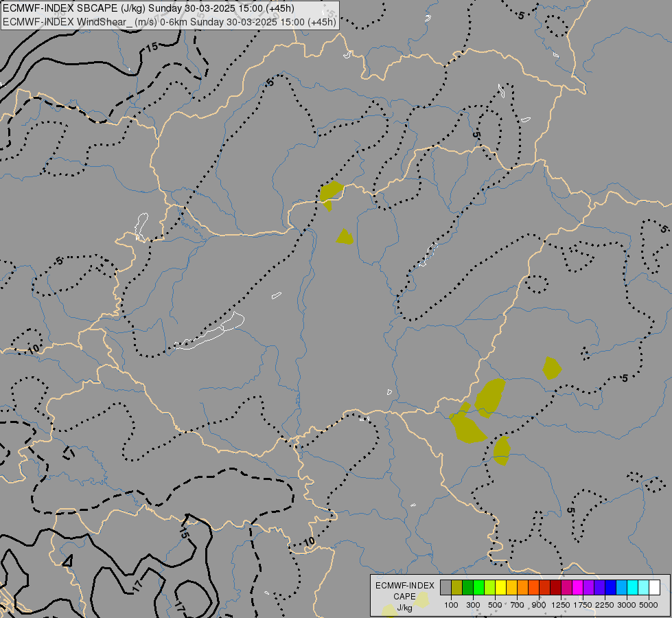This screenshot has width=672, height=618.
Task: Click the CAPE word in the legend
Action: point(404,597)
